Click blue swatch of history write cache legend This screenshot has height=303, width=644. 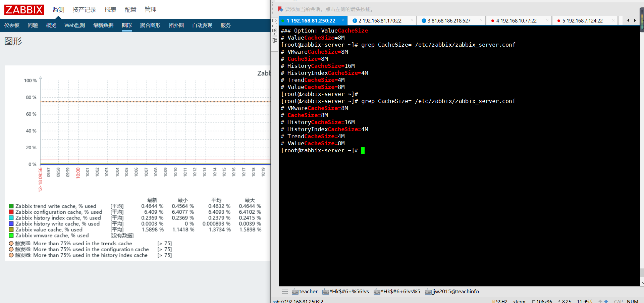click(x=11, y=224)
